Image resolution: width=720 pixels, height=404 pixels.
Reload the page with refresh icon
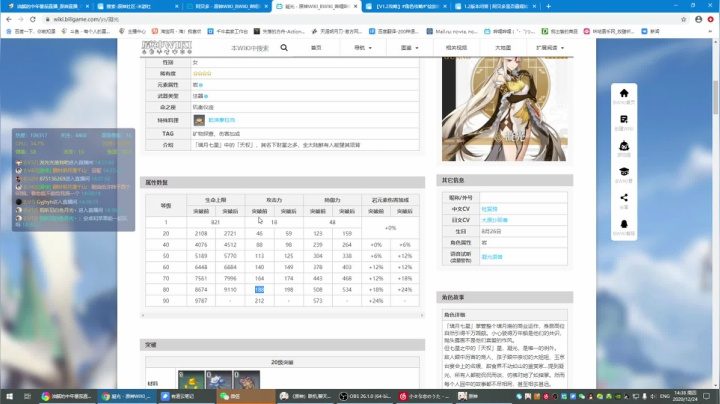pyautogui.click(x=33, y=19)
